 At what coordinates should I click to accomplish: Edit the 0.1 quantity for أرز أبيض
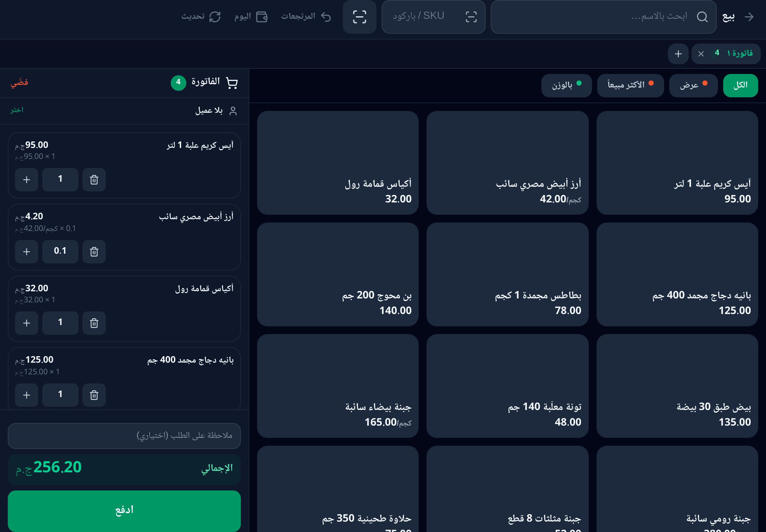[x=60, y=252]
